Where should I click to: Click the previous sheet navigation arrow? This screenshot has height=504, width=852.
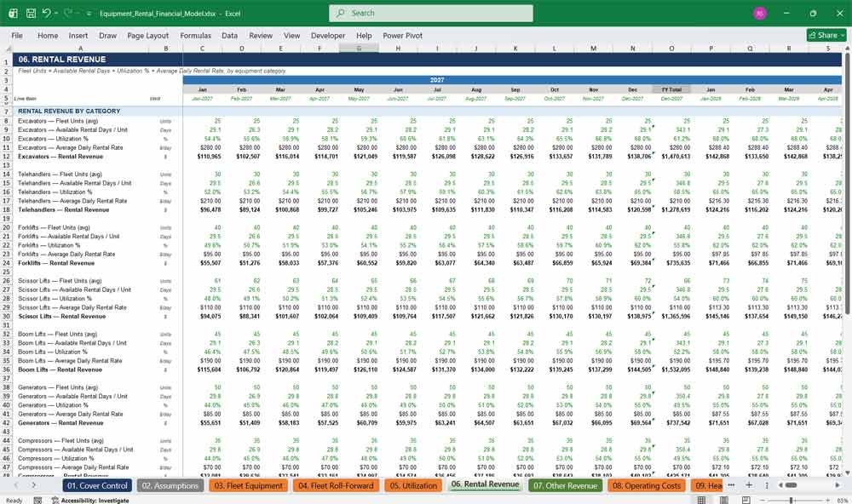(x=15, y=485)
